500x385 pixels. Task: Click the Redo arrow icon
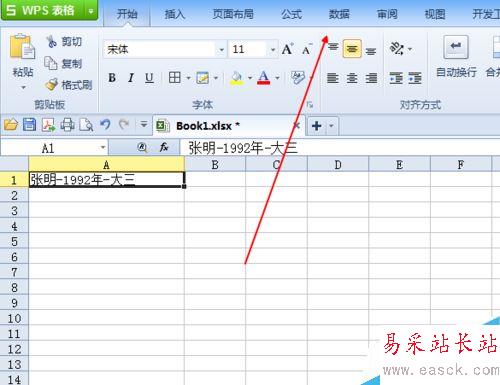(124, 125)
